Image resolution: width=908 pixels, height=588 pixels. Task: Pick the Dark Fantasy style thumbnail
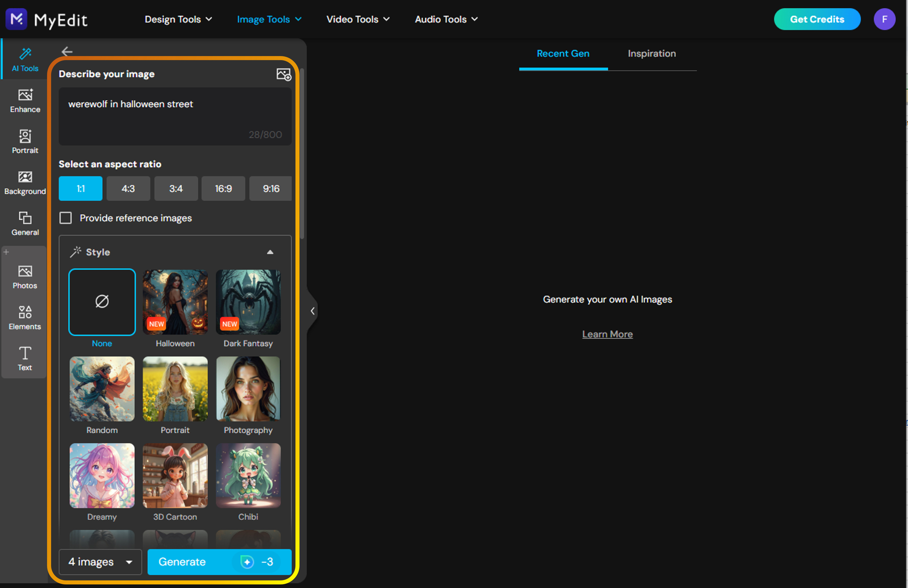coord(248,302)
